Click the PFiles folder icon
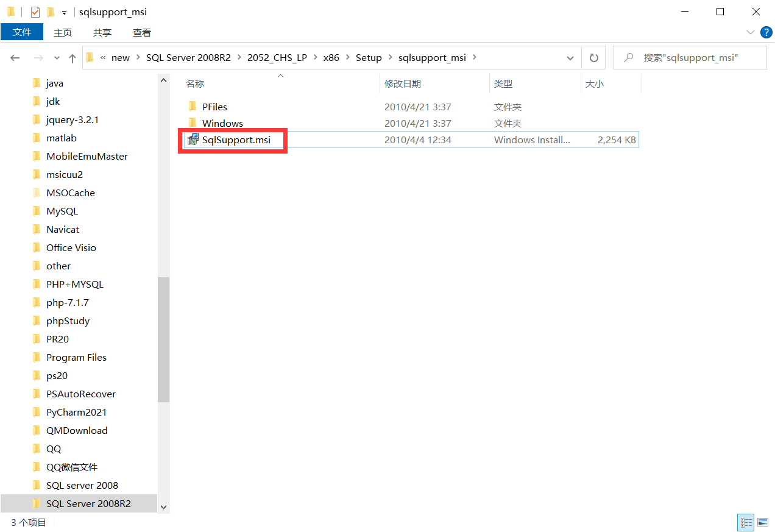775x532 pixels. (193, 106)
